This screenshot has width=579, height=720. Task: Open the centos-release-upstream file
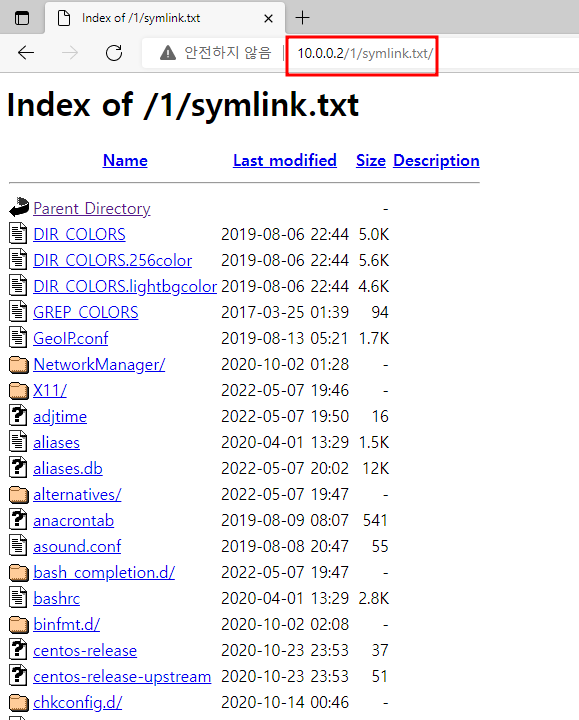coord(122,677)
